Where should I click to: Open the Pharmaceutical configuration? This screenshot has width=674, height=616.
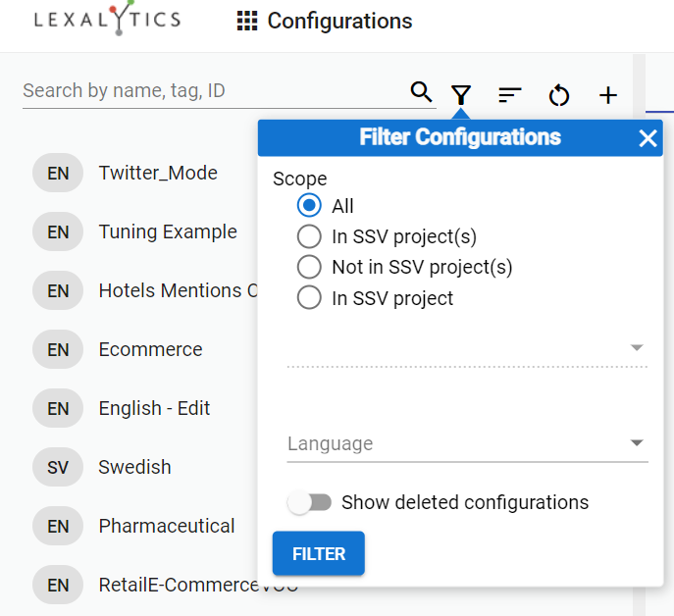167,526
